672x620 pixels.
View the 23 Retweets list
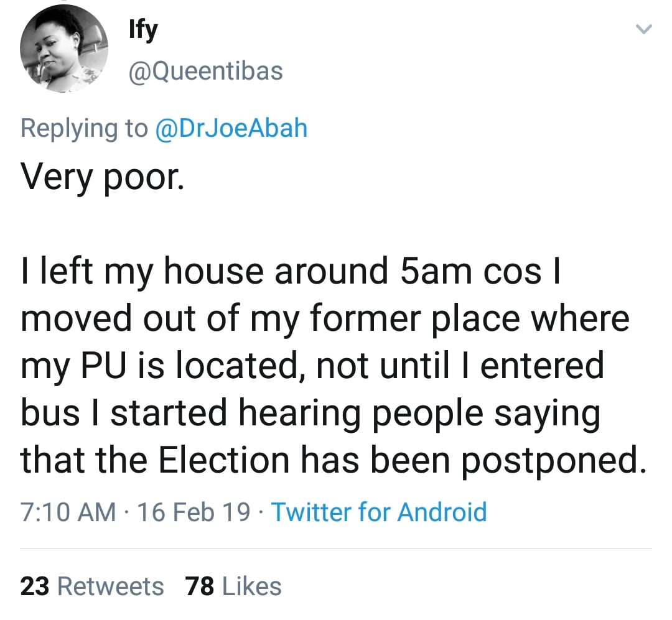[92, 586]
